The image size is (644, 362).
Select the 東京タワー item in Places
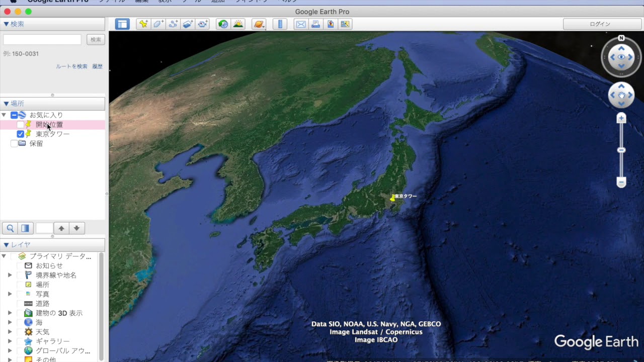tap(52, 134)
